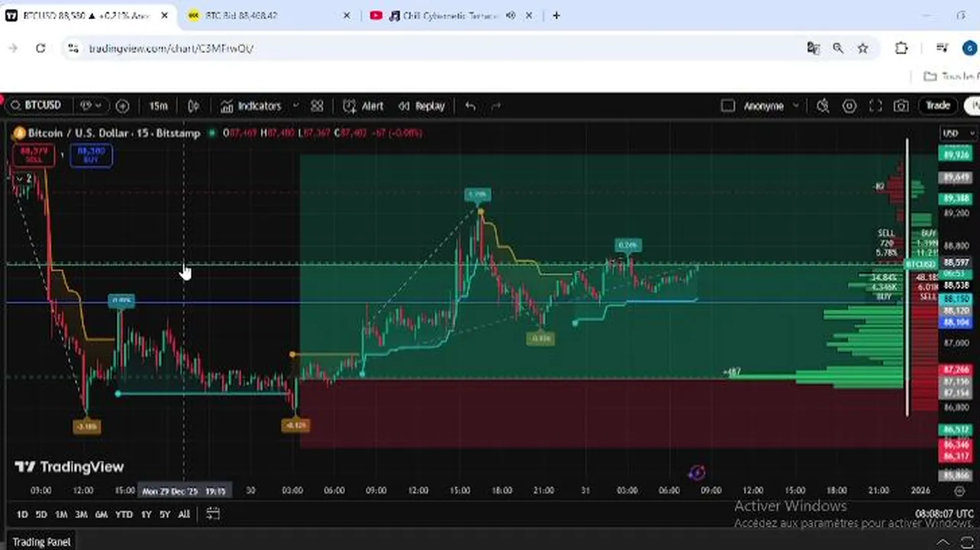
Task: Select the 5D date range
Action: (x=41, y=515)
